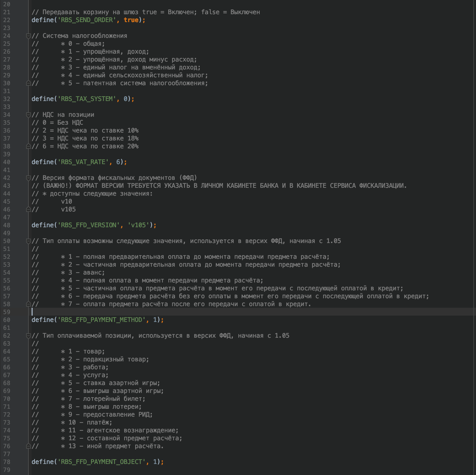Click the fold end marker on line 46
The width and height of the screenshot is (476, 475).
[x=28, y=209]
